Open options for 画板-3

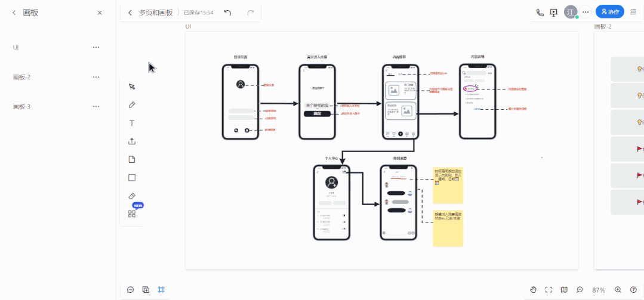[x=96, y=106]
